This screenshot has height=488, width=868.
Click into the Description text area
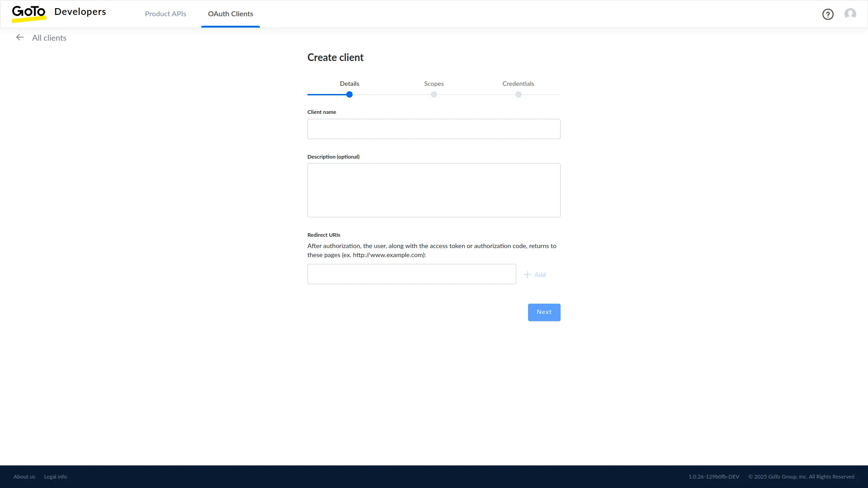click(x=434, y=190)
